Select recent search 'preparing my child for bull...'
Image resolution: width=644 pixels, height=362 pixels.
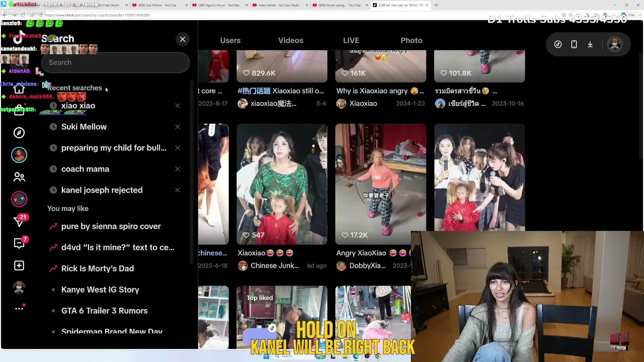pyautogui.click(x=114, y=148)
